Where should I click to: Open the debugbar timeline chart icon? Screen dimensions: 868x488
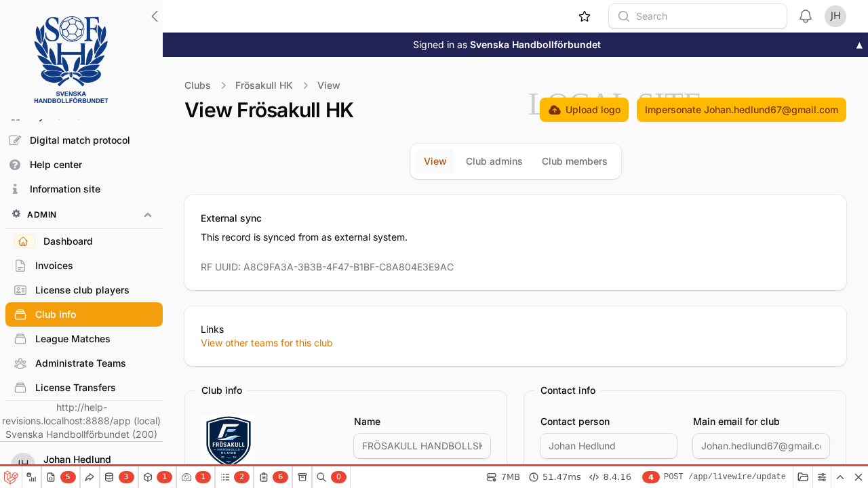point(31,477)
